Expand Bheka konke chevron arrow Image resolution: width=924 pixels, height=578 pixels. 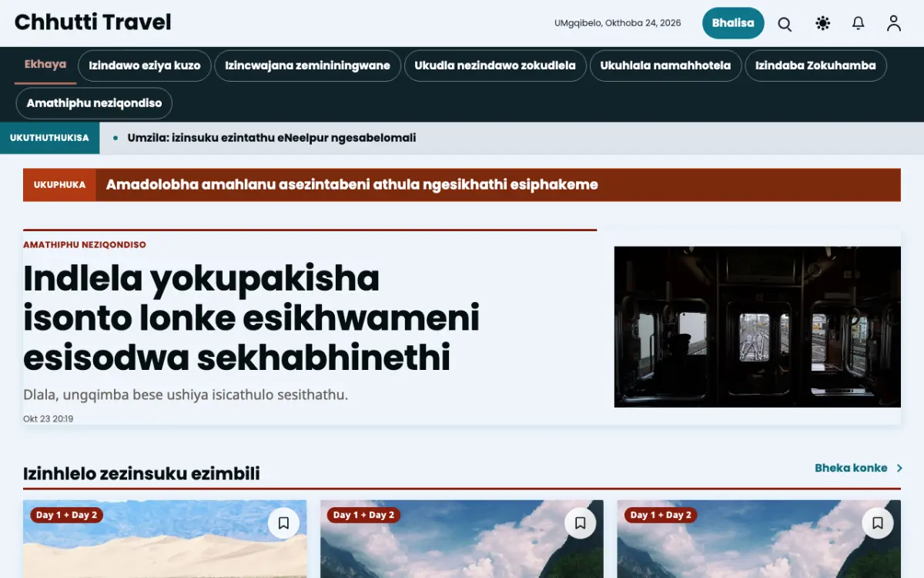(899, 468)
